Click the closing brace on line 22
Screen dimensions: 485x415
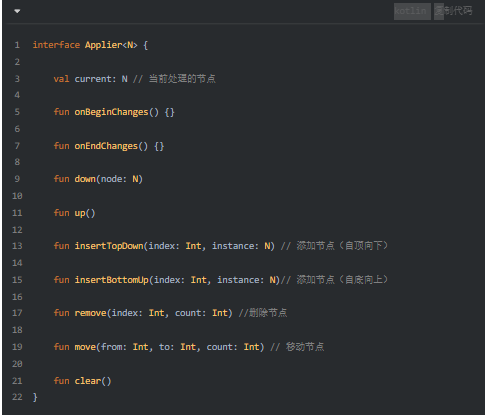[35, 397]
